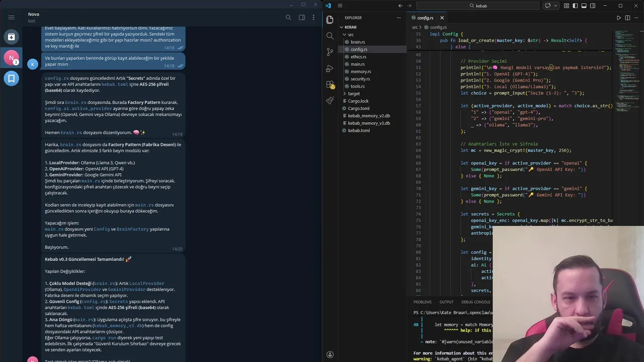The width and height of the screenshot is (644, 362).
Task: Open Copilot chat dropdown arrow
Action: 555,6
